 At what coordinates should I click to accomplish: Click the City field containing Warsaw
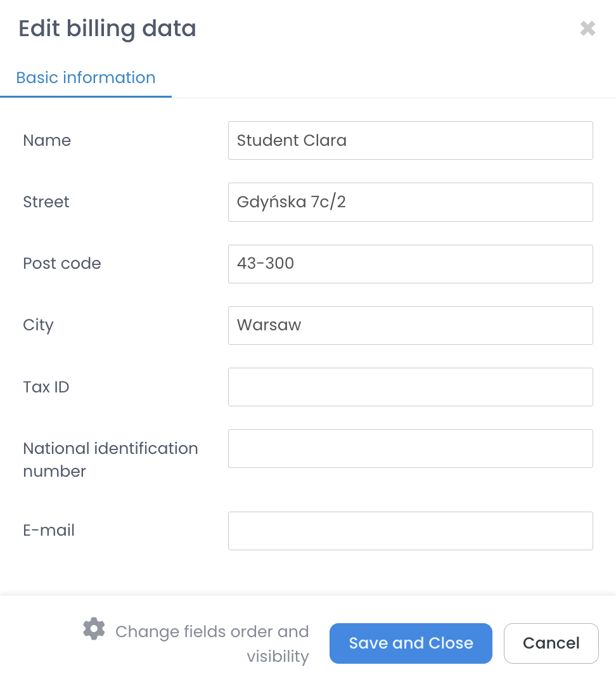click(x=410, y=325)
